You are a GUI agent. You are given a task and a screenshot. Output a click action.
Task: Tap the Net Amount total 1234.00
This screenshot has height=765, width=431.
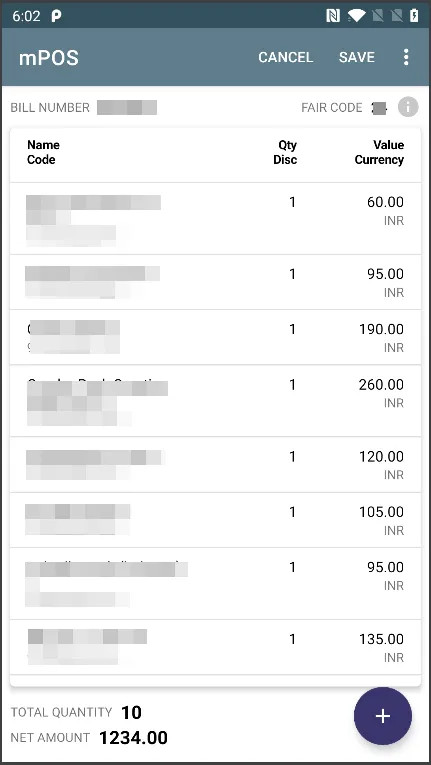pyautogui.click(x=133, y=738)
